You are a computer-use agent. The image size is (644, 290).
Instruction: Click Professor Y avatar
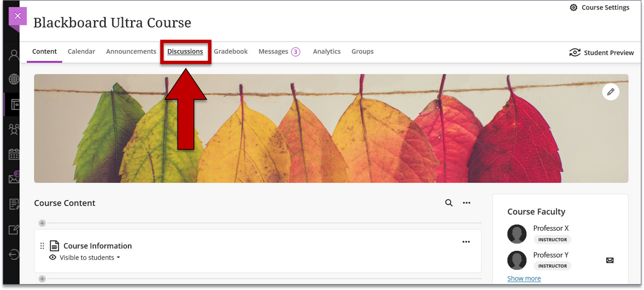pyautogui.click(x=516, y=260)
